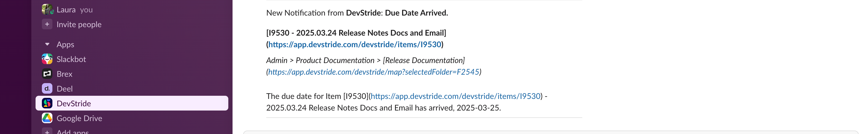The image size is (868, 134).
Task: Collapse the Apps section using its caret
Action: coord(47,44)
